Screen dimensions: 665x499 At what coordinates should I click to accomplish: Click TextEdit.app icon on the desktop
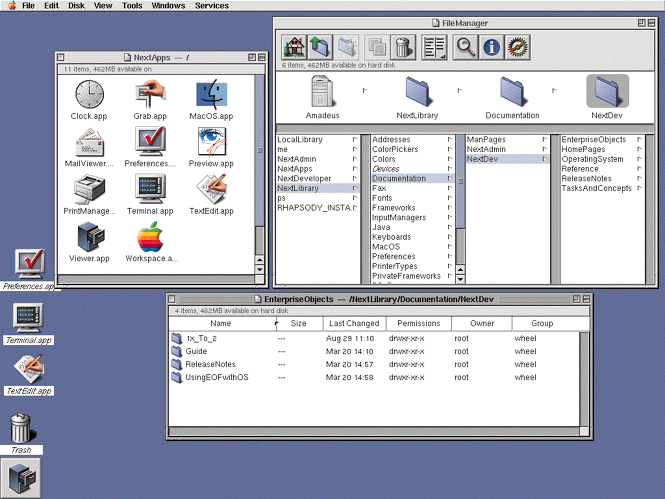(29, 369)
